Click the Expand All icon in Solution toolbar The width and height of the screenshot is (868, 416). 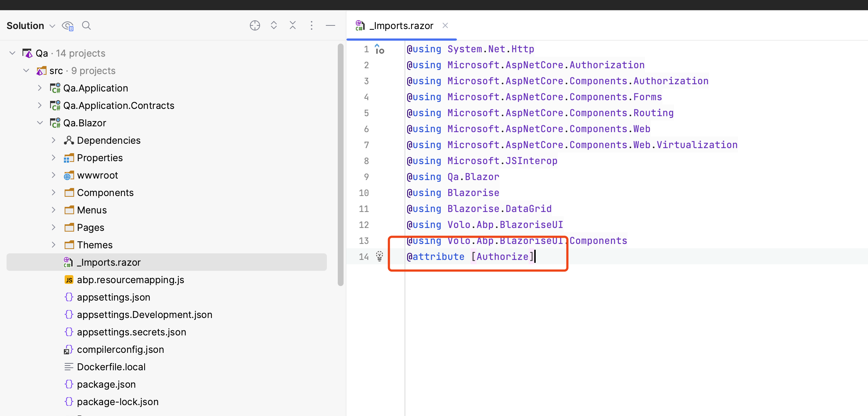pos(274,25)
